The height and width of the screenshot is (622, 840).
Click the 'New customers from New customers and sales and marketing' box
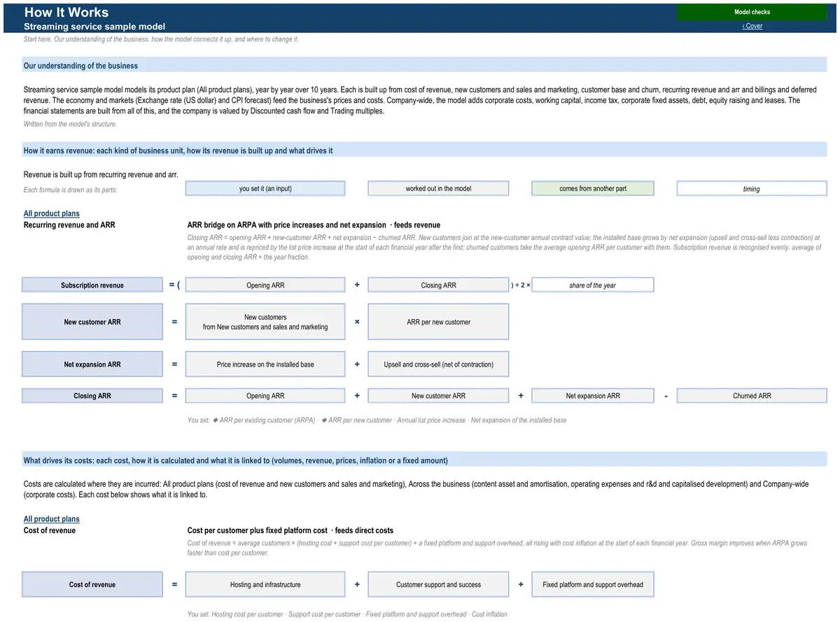(265, 322)
